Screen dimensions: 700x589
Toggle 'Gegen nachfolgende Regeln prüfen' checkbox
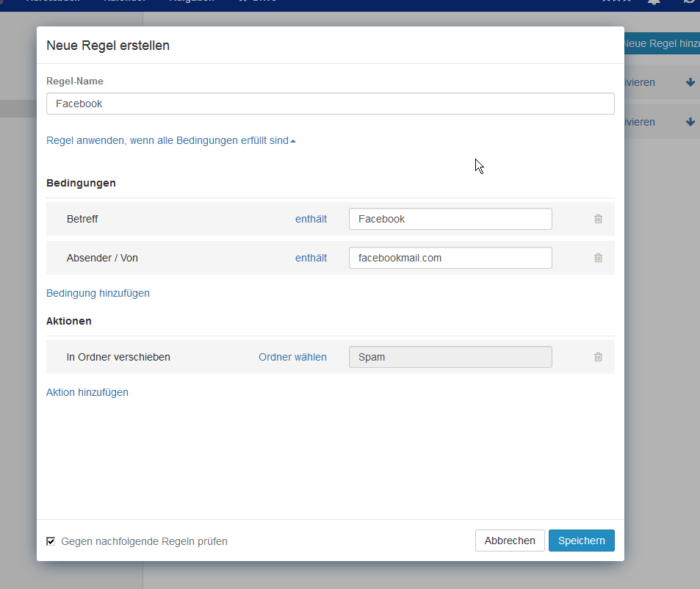click(x=51, y=541)
